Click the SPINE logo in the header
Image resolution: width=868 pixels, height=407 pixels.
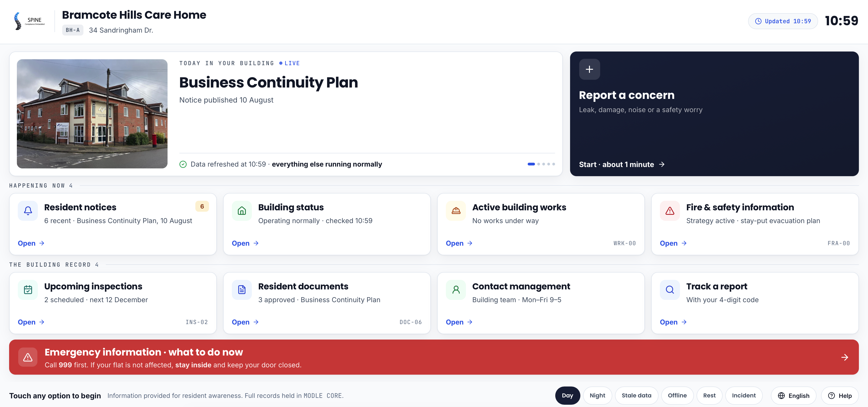click(x=29, y=21)
